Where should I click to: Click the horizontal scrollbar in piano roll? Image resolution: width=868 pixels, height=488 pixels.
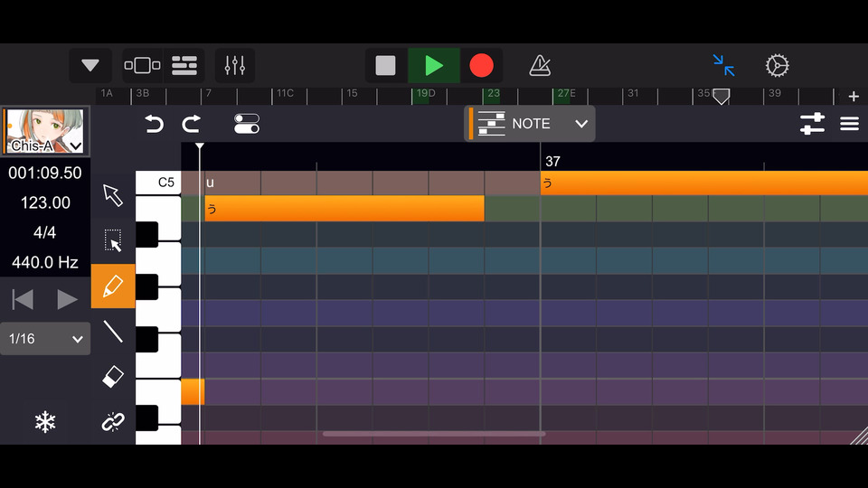434,434
